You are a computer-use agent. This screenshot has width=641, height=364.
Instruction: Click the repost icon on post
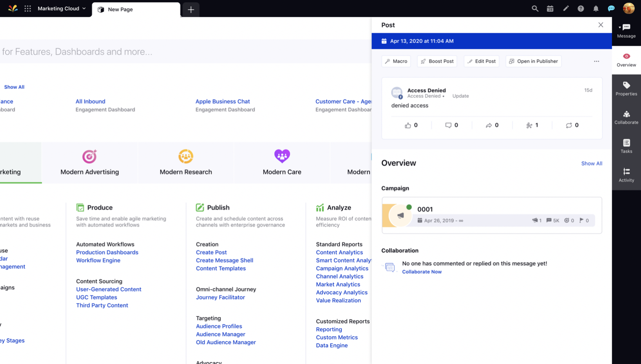[x=569, y=125]
